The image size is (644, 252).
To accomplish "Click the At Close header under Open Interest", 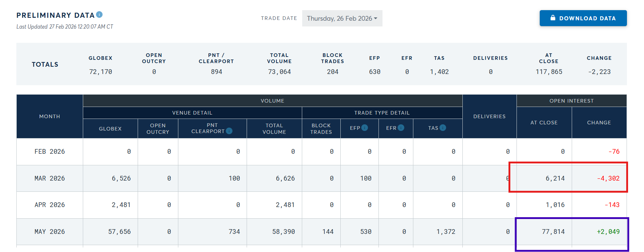I will coord(544,123).
